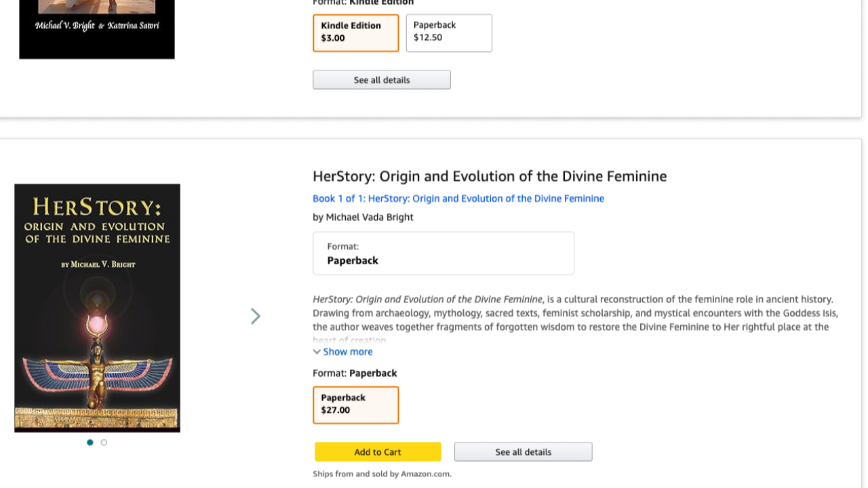Click the next cover image chevron arrow
868x488 pixels.
click(256, 317)
